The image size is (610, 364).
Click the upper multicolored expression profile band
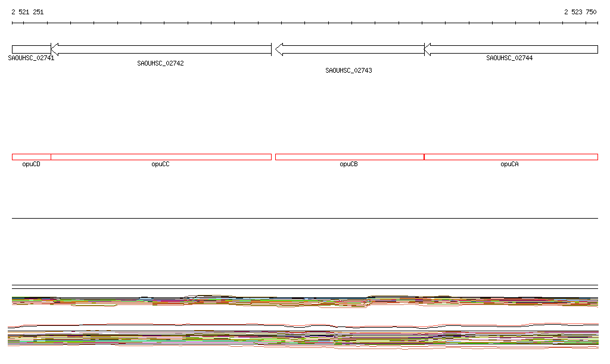point(305,301)
